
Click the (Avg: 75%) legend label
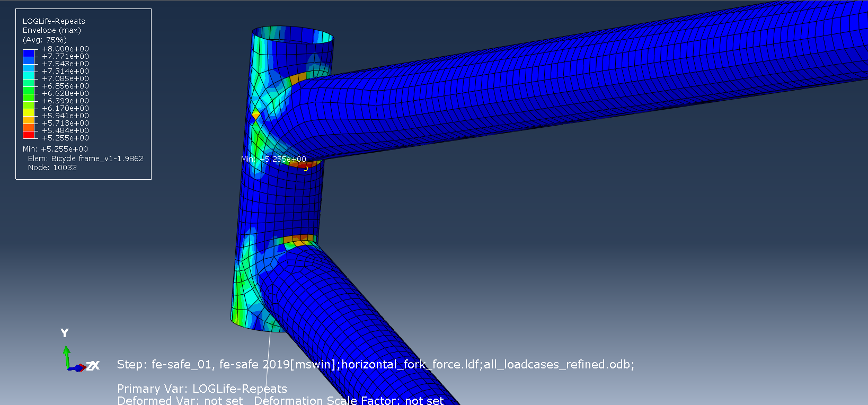pos(45,40)
